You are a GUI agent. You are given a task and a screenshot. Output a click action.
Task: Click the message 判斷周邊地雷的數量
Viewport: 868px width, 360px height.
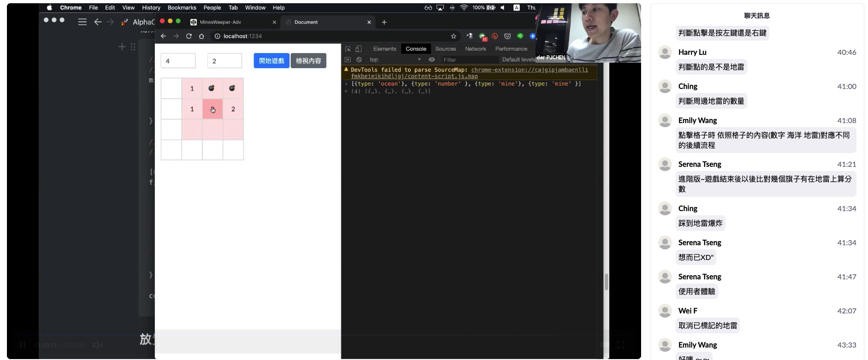point(711,101)
